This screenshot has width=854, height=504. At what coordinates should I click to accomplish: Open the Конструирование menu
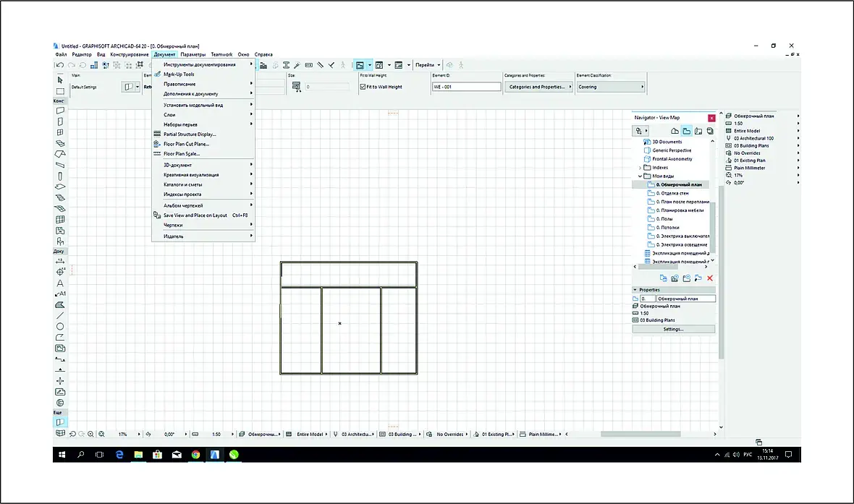click(x=129, y=54)
